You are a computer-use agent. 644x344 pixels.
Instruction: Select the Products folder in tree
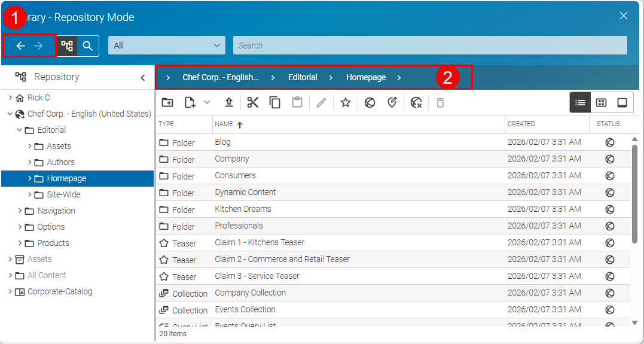click(x=53, y=243)
